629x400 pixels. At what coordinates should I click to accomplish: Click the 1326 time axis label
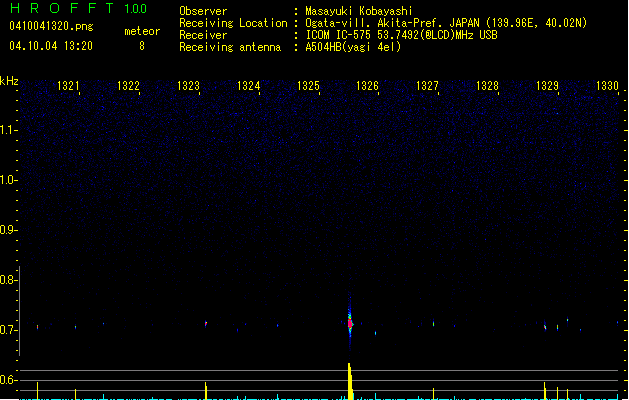coord(367,86)
